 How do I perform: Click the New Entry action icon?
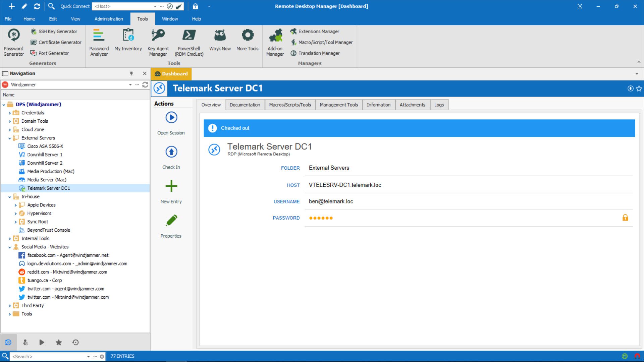click(x=171, y=186)
